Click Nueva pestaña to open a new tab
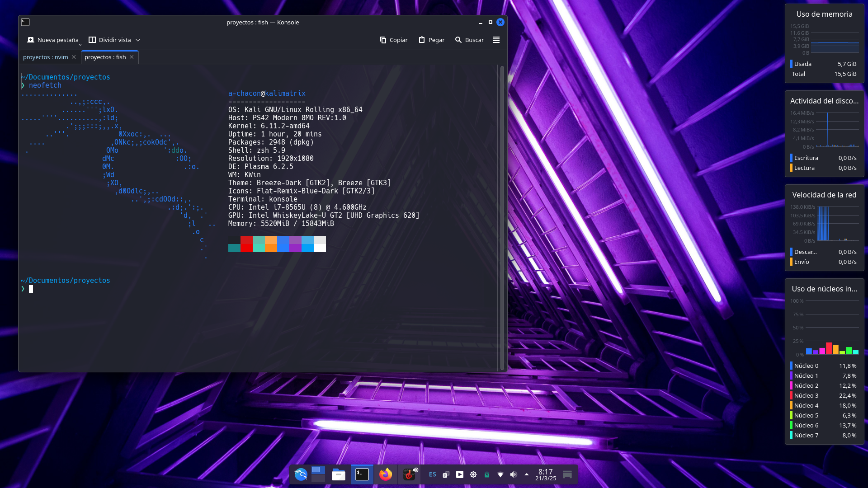 [x=52, y=40]
